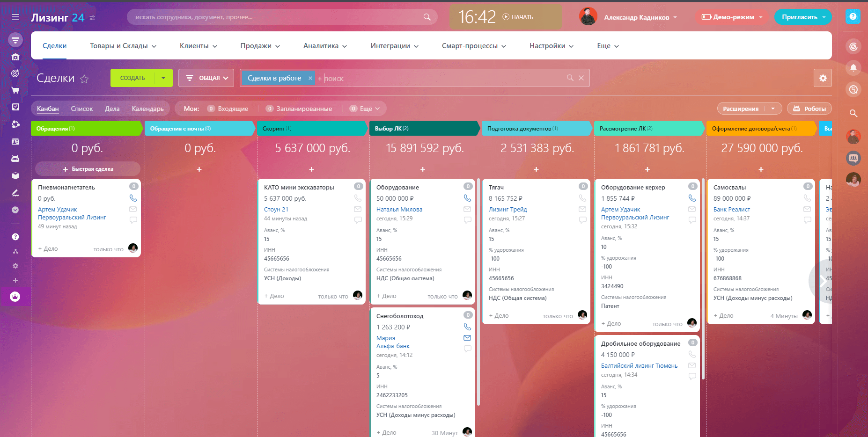Click the top employee search field
Image resolution: width=868 pixels, height=437 pixels.
[x=282, y=17]
